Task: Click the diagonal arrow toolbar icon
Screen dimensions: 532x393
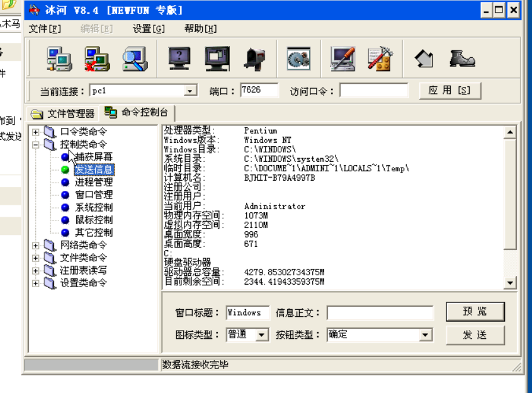Action: tap(424, 59)
